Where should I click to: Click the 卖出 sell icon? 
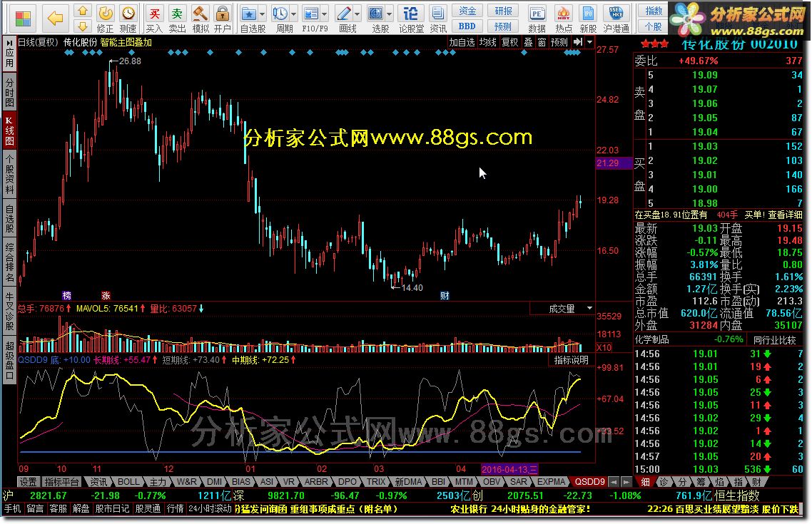(177, 19)
